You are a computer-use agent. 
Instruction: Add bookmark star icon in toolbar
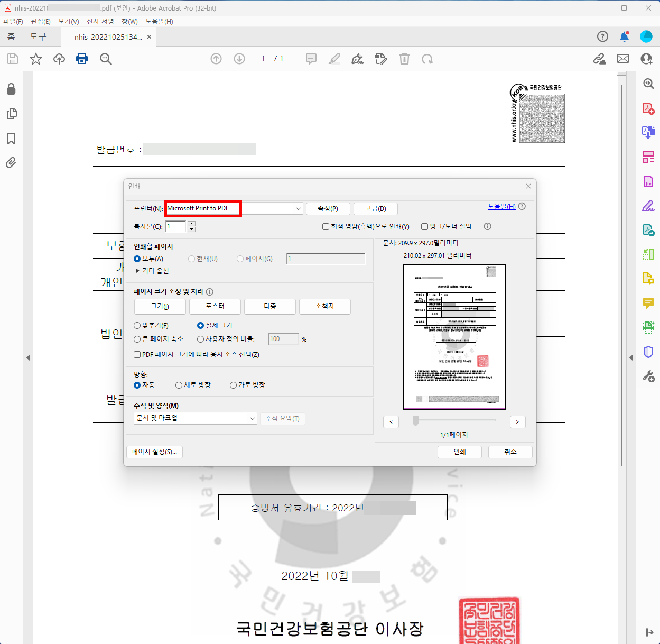coord(36,59)
